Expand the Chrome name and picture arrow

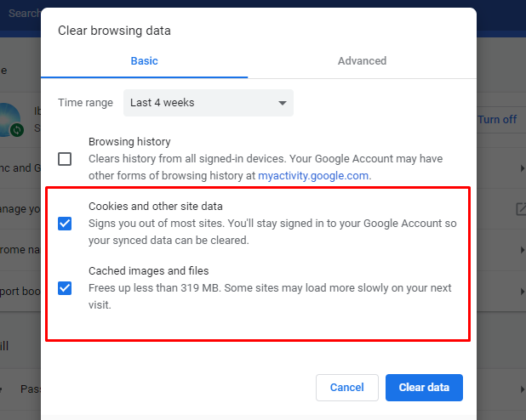click(522, 251)
